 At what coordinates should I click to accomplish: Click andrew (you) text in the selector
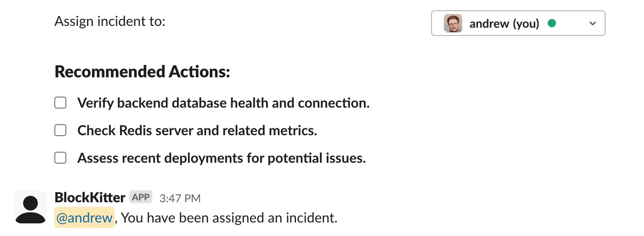(x=504, y=24)
